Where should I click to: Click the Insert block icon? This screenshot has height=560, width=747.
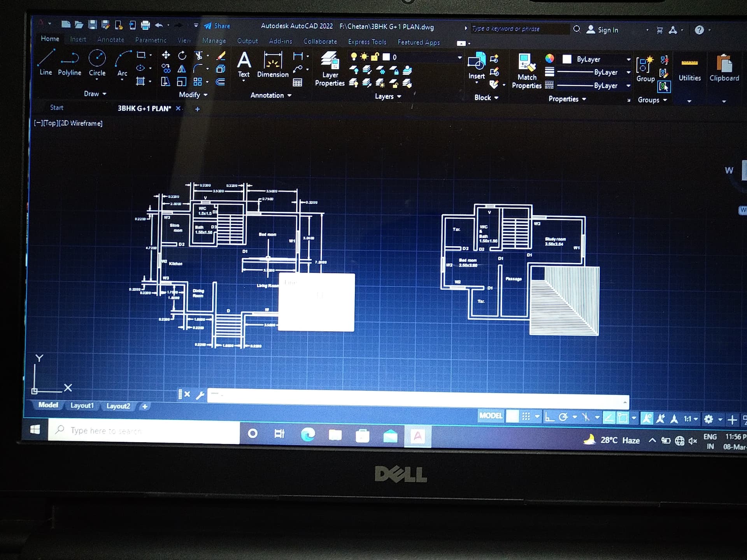pos(476,61)
